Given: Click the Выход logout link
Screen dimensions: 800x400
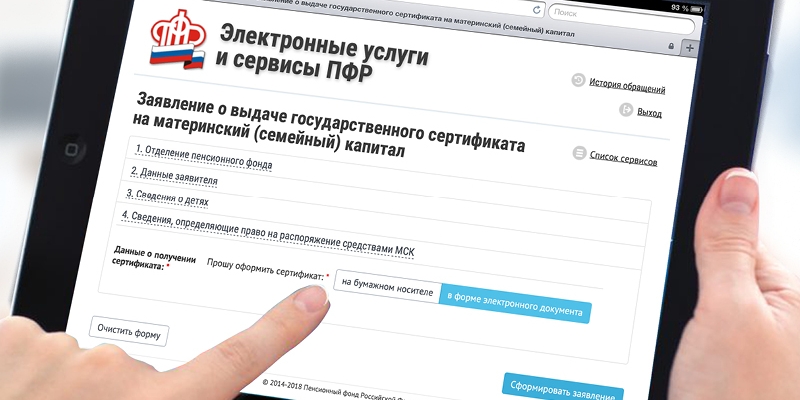Looking at the screenshot, I should [x=649, y=113].
